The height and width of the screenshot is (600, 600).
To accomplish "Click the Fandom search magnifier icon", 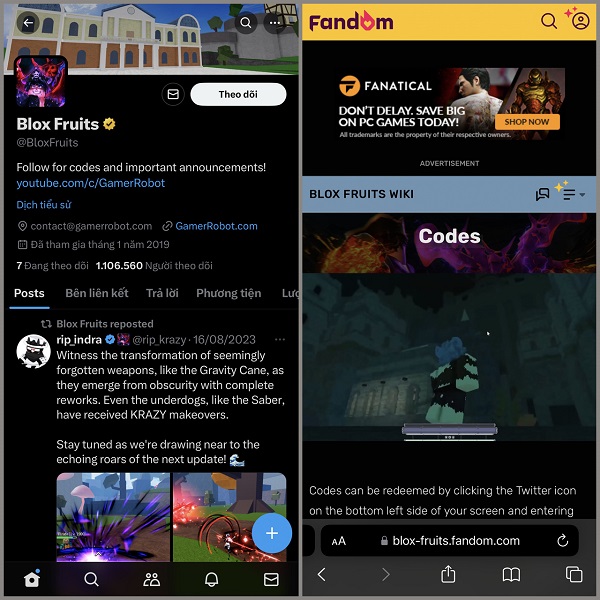I will (x=549, y=21).
